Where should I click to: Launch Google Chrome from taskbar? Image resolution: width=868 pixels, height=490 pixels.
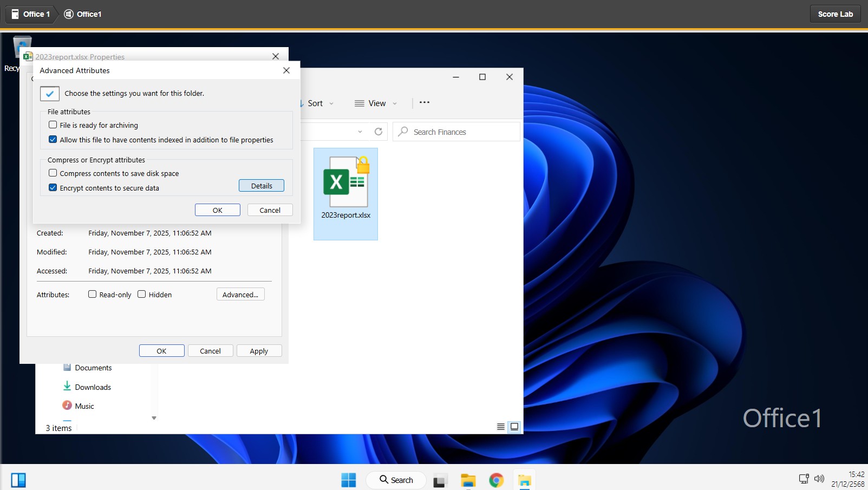(x=496, y=480)
